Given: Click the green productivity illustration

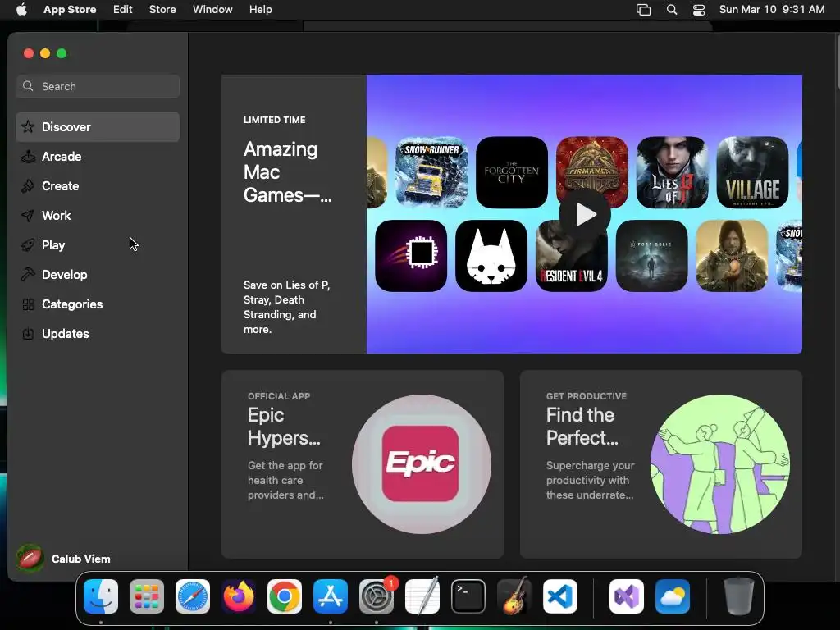Looking at the screenshot, I should coord(720,464).
